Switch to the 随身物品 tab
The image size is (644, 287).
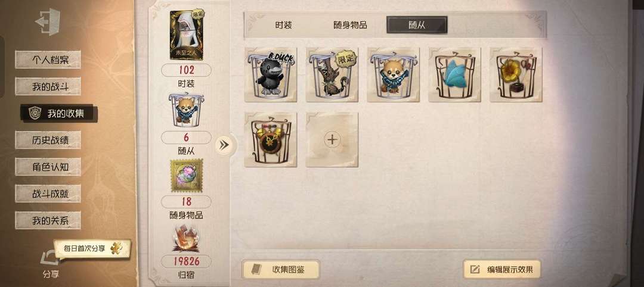pos(350,25)
